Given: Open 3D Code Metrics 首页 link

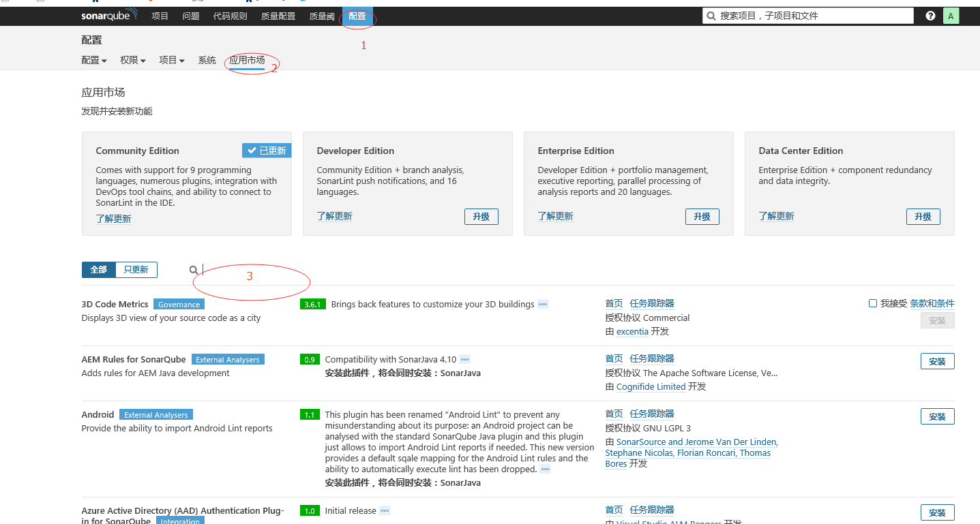Looking at the screenshot, I should [614, 303].
